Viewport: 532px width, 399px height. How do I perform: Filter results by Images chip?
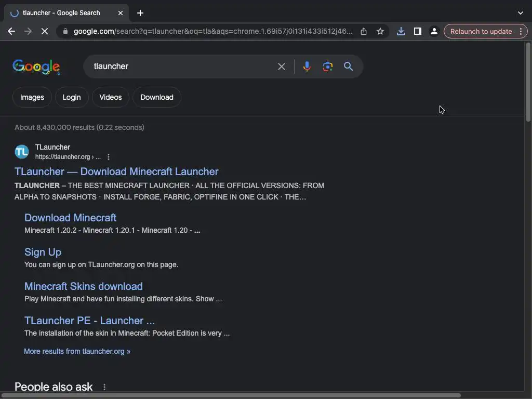coord(32,97)
